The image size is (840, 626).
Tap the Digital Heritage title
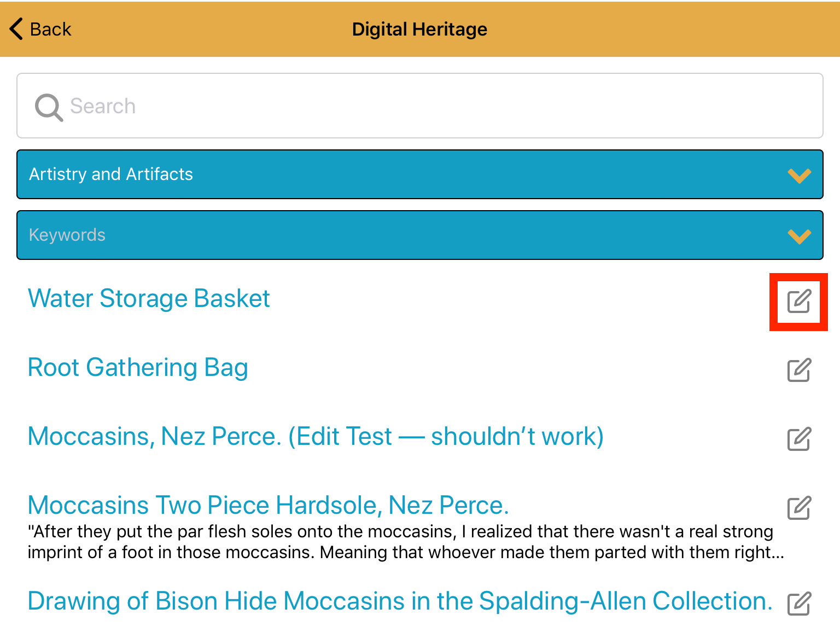419,29
